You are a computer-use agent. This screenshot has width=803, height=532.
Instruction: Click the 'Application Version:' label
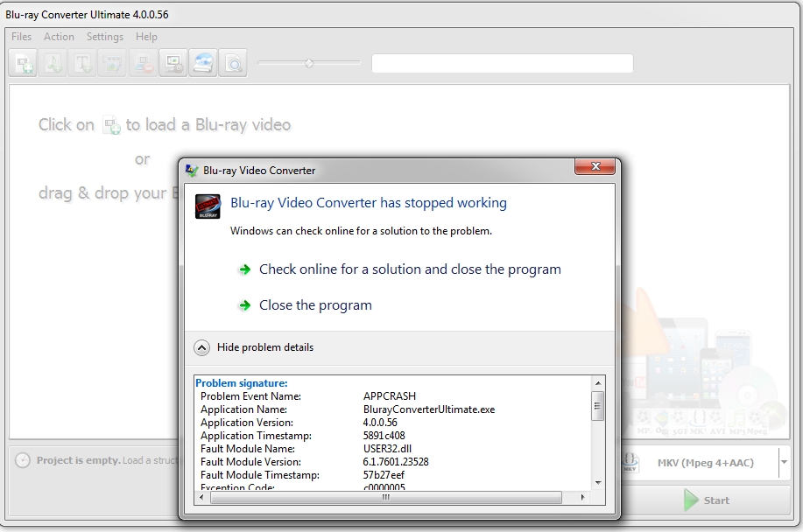247,423
